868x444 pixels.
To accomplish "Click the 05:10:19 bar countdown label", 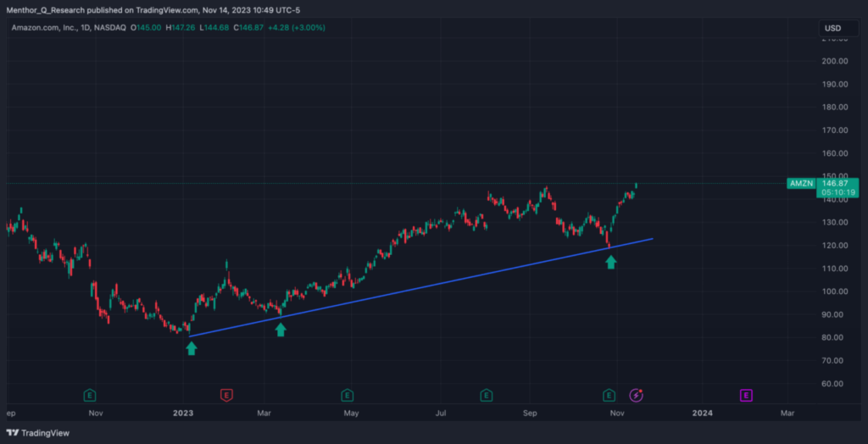I will click(x=837, y=192).
